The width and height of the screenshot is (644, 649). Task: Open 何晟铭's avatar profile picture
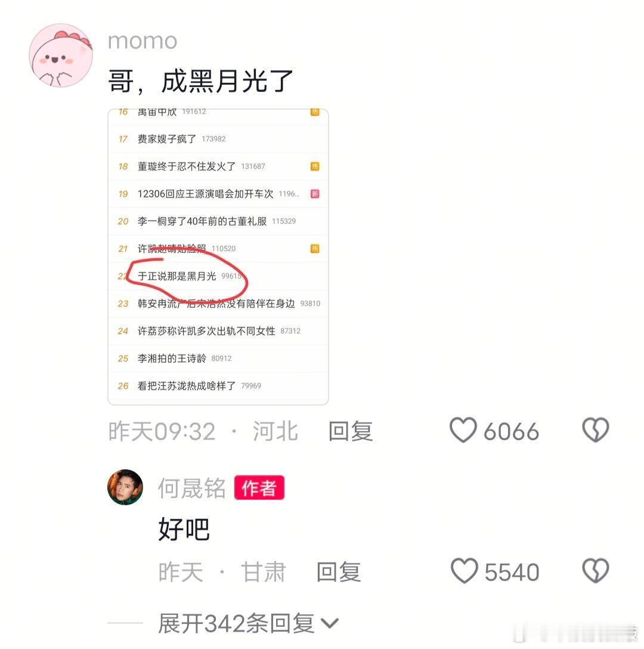point(125,487)
